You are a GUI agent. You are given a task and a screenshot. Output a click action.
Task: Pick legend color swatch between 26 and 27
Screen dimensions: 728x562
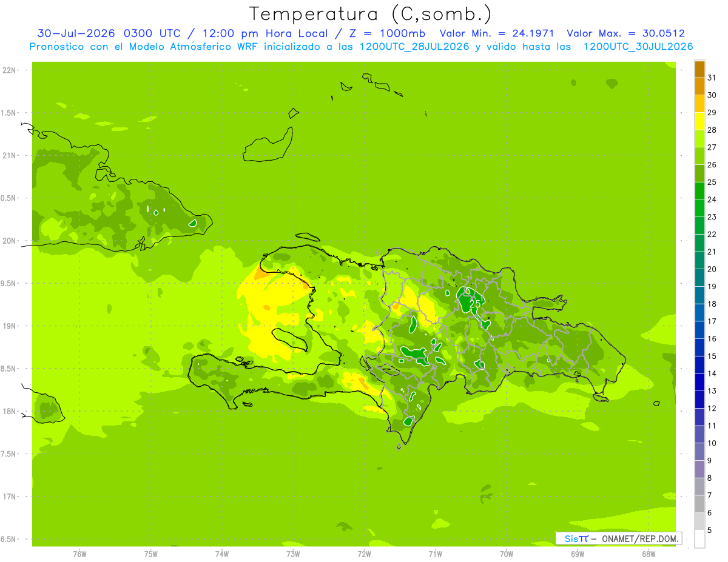click(699, 156)
